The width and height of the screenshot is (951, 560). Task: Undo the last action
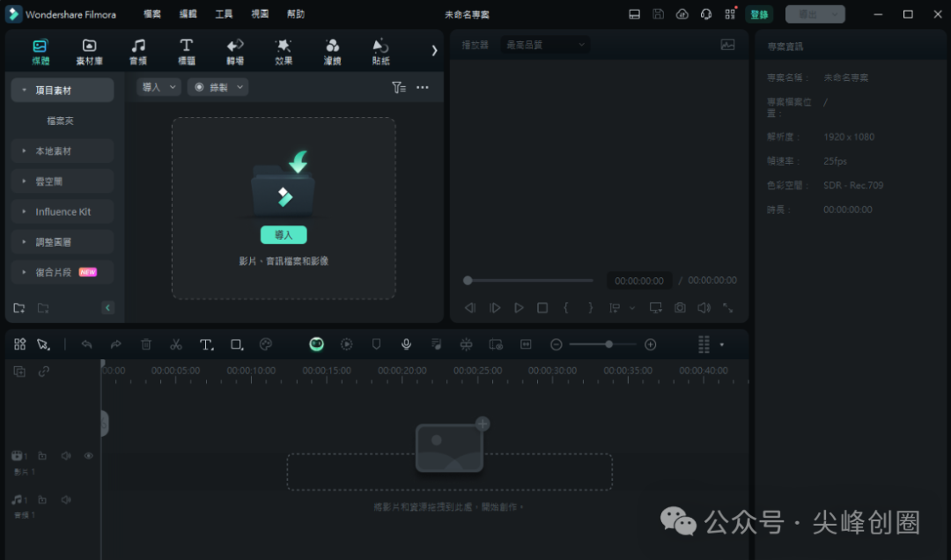point(86,344)
